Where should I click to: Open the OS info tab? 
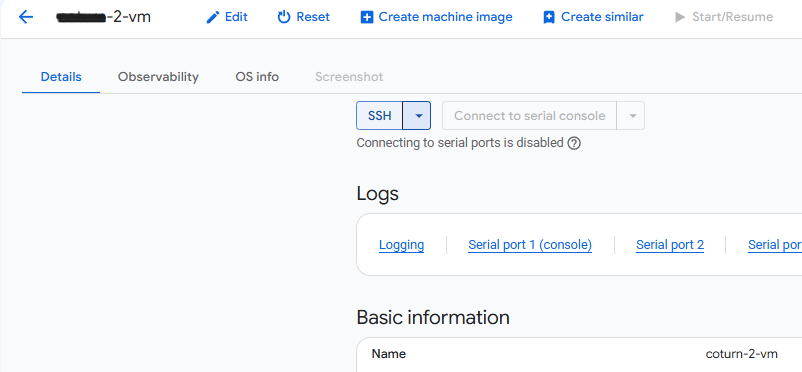coord(257,77)
